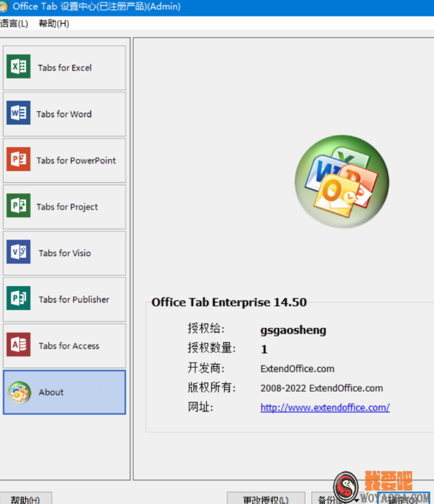Click the 授权数量: label

click(x=212, y=348)
